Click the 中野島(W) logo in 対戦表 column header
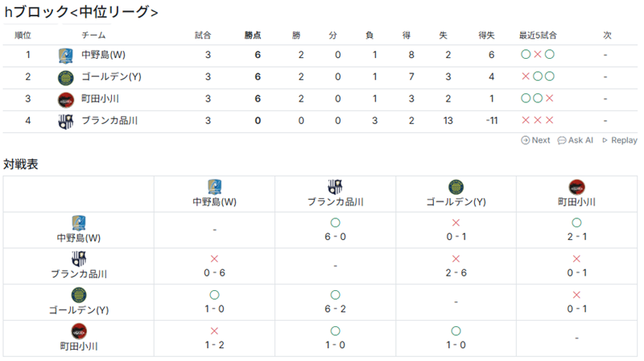The width and height of the screenshot is (644, 361). [x=214, y=186]
